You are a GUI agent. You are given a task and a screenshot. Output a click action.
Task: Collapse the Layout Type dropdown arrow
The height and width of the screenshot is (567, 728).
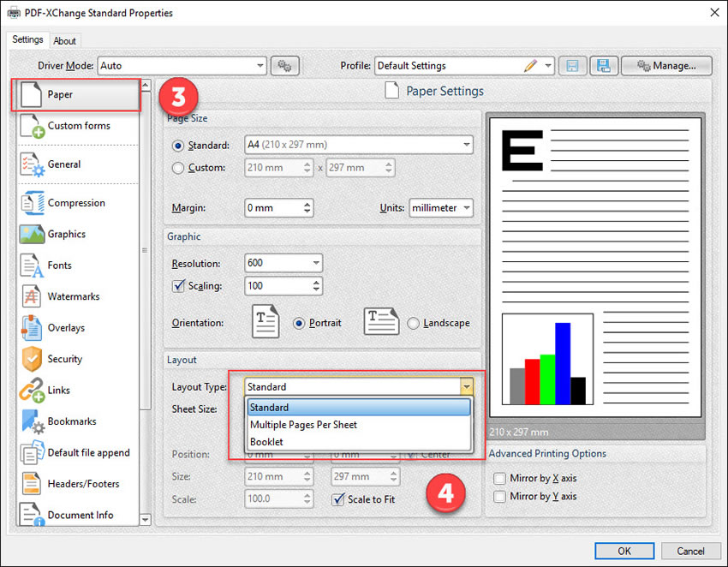[467, 386]
